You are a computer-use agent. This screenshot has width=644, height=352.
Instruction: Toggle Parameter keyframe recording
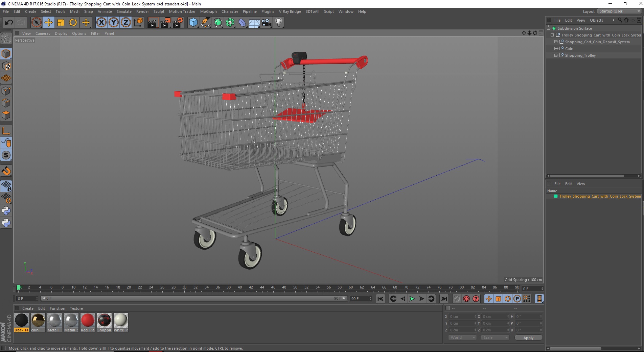click(x=517, y=299)
